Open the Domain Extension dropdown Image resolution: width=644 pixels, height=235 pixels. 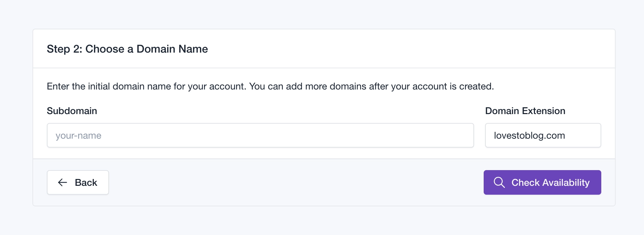click(x=543, y=136)
